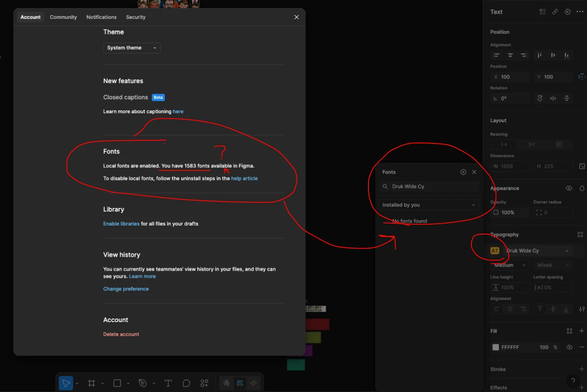This screenshot has height=392, width=587.
Task: Click the create link icon in Text header
Action: click(x=555, y=12)
